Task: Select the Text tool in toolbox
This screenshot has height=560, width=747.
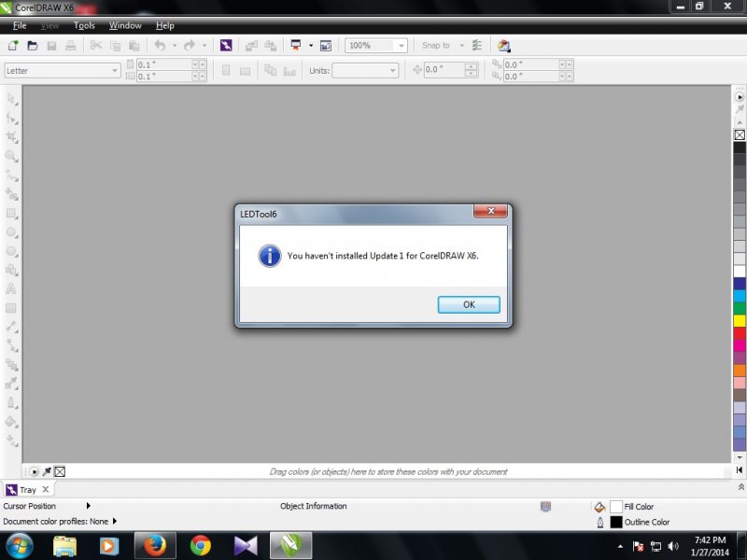Action: tap(11, 289)
